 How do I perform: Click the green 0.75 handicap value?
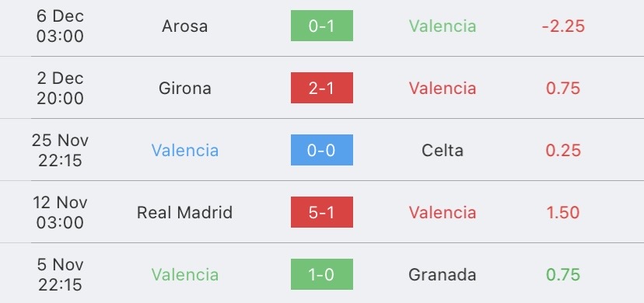563,275
